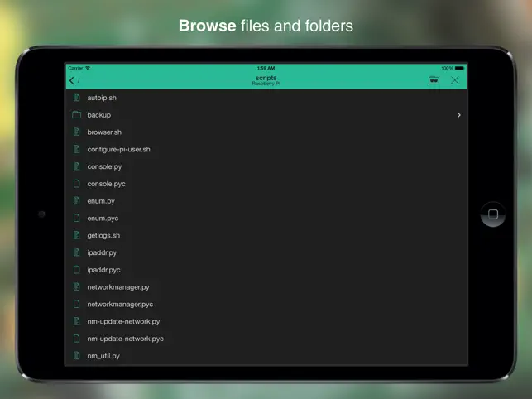Select networkmanager.pyc file name

tap(120, 305)
